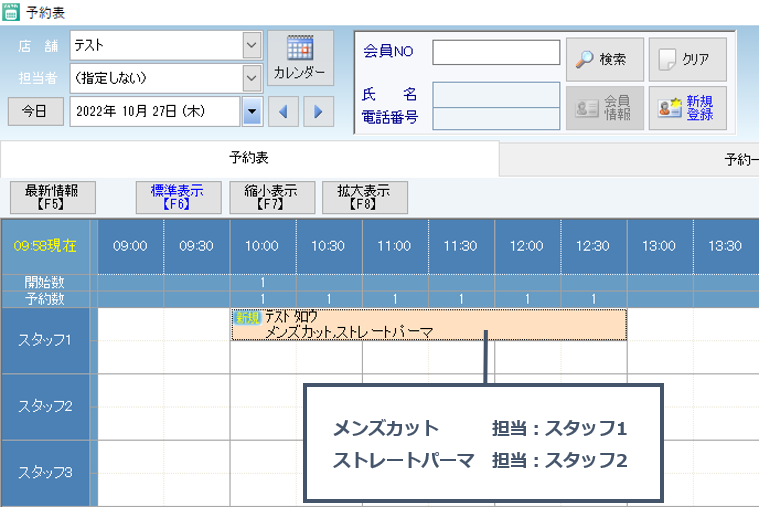Screen dimensions: 759x508
Task: Click the 会員NO input field
Action: (495, 52)
